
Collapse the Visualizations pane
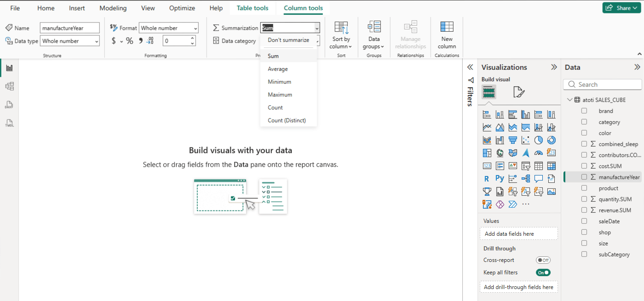coord(554,67)
